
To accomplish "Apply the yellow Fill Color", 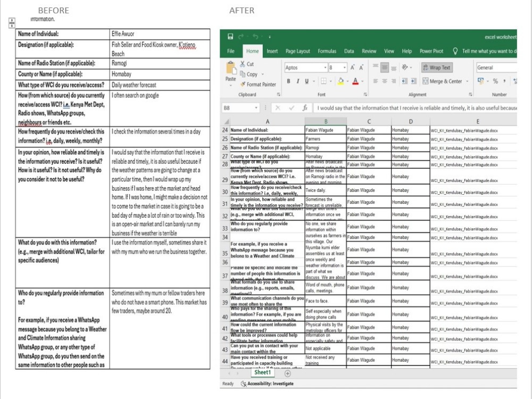I will pyautogui.click(x=340, y=81).
